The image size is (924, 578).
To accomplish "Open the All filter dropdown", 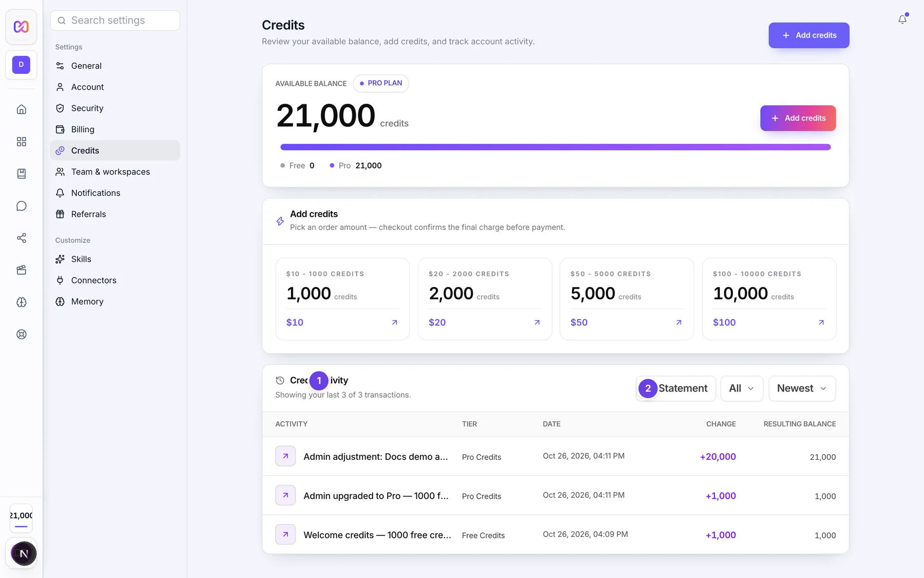I will coord(742,388).
